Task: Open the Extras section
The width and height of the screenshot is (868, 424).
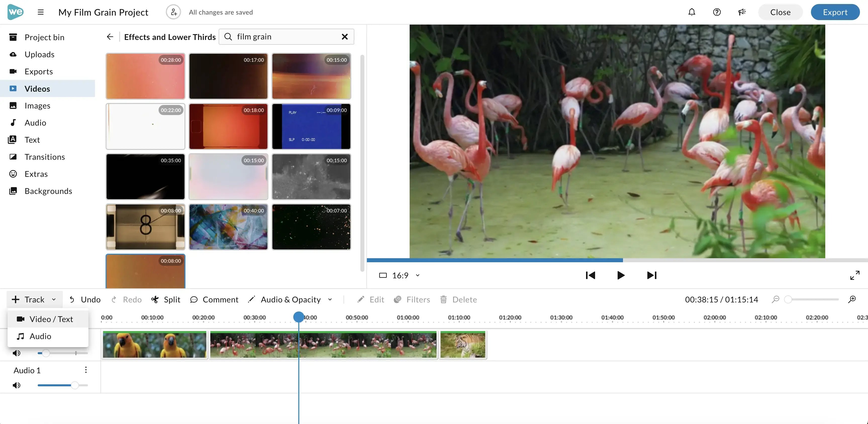Action: (47, 174)
